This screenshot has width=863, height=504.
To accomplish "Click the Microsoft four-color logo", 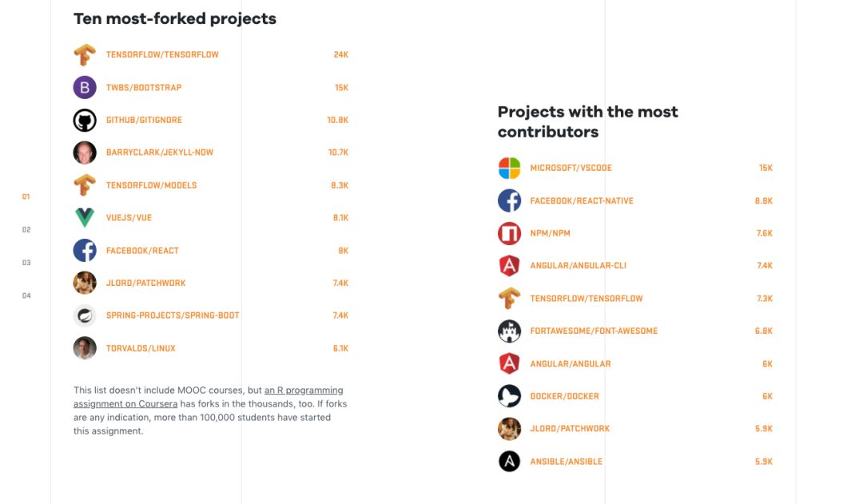I will point(509,169).
